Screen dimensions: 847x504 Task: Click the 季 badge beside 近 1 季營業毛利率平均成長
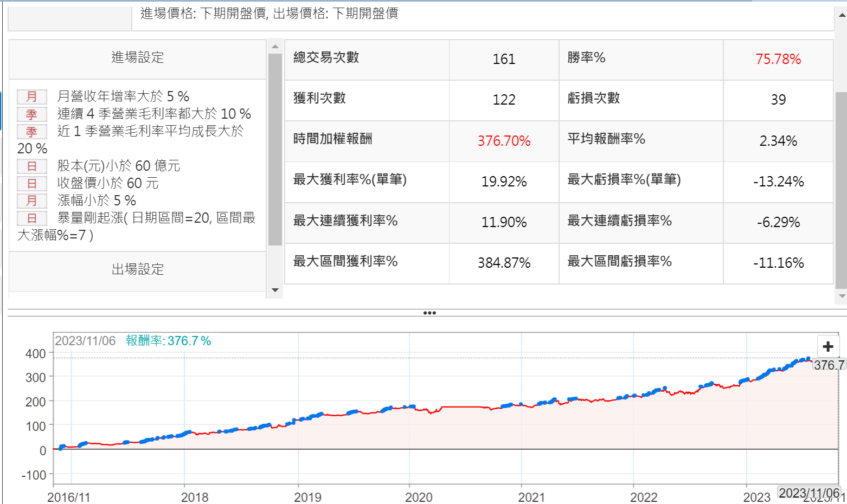click(x=31, y=131)
